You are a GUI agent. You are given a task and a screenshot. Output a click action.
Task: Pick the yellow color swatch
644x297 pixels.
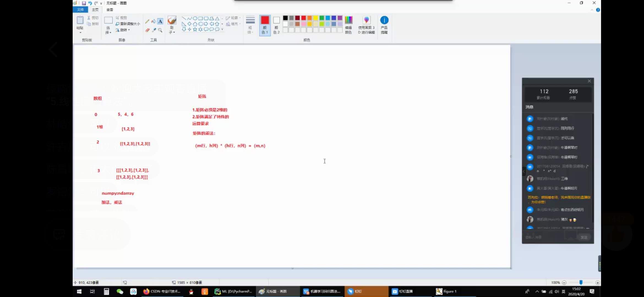coord(316,18)
